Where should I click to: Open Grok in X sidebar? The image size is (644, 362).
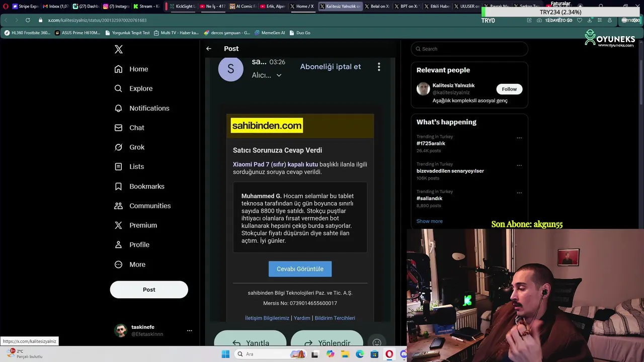[x=129, y=147]
